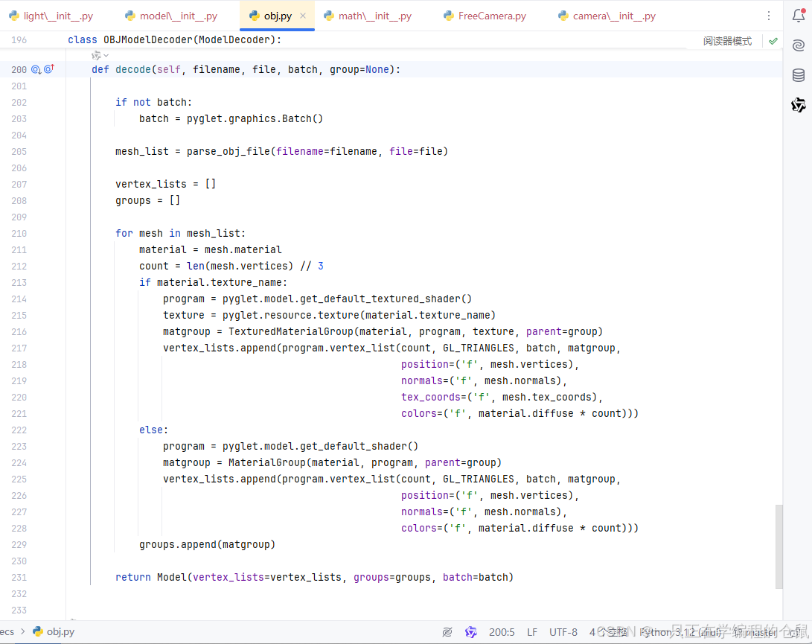Click line number 222 beside the else statement
This screenshot has height=644, width=812.
pyautogui.click(x=19, y=430)
